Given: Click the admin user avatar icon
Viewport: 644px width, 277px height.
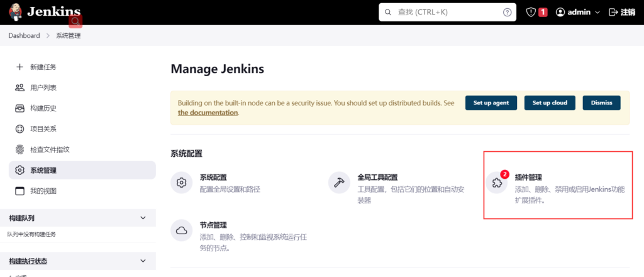Looking at the screenshot, I should (560, 13).
